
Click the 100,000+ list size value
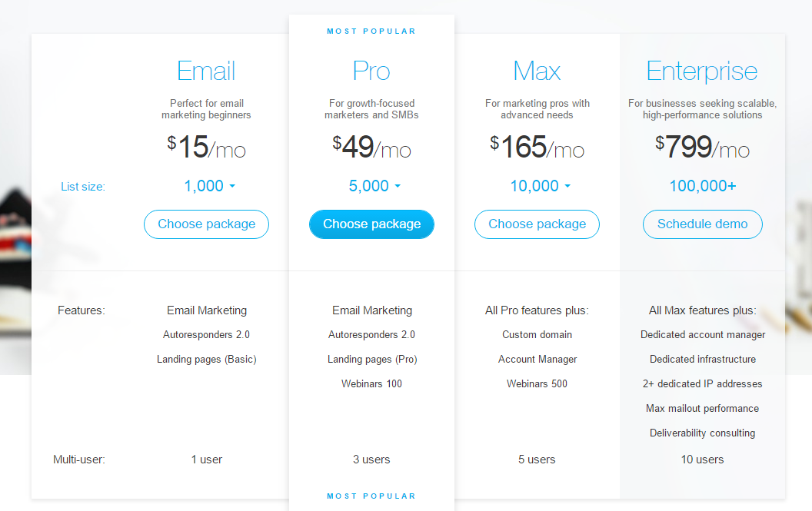click(702, 186)
